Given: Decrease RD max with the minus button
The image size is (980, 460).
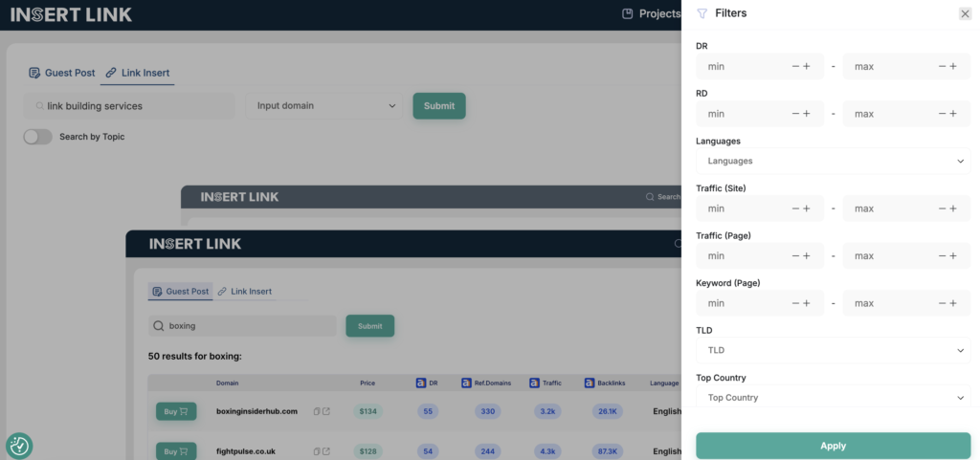Looking at the screenshot, I should 943,114.
